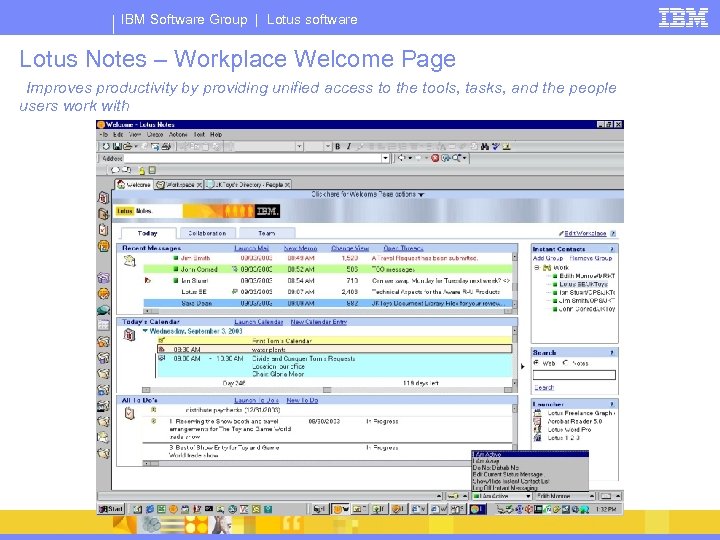
Task: Click the New To Do link
Action: 302,400
